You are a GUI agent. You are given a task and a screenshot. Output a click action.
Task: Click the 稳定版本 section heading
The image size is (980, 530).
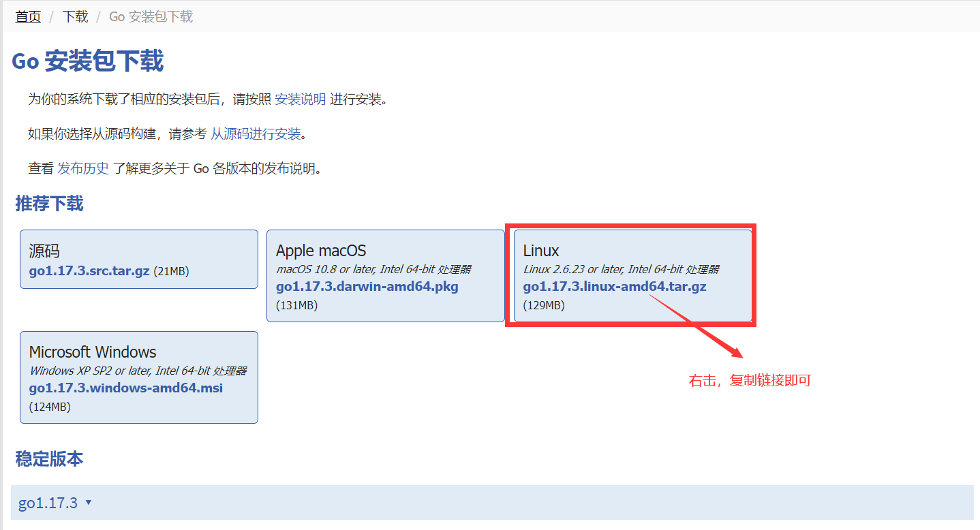(x=49, y=459)
